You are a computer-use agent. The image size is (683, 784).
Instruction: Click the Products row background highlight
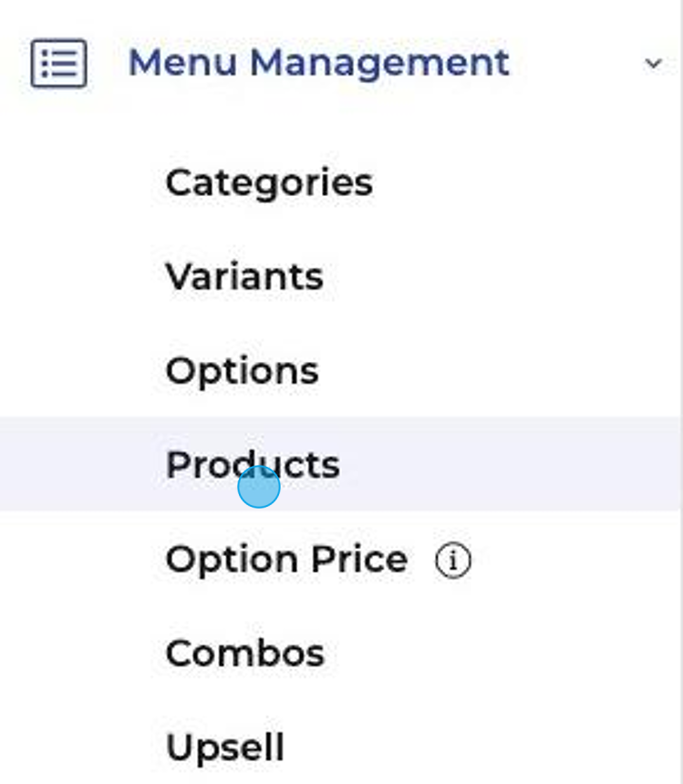point(340,463)
